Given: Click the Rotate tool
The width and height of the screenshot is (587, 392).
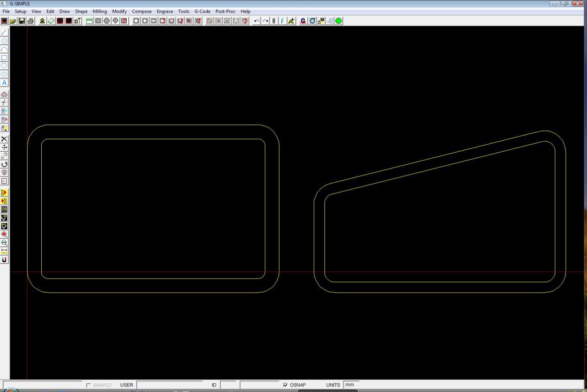Looking at the screenshot, I should pyautogui.click(x=5, y=164).
